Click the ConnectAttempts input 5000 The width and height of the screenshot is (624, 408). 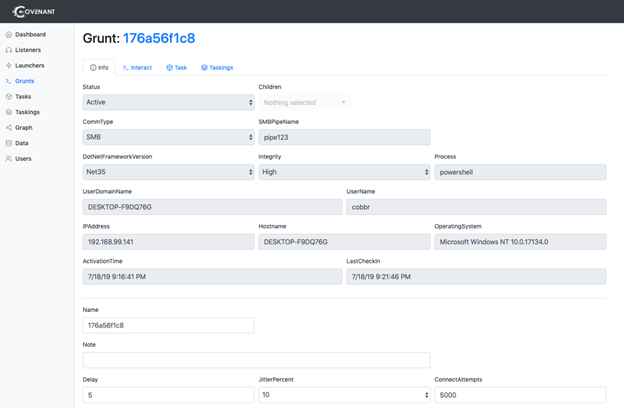520,395
